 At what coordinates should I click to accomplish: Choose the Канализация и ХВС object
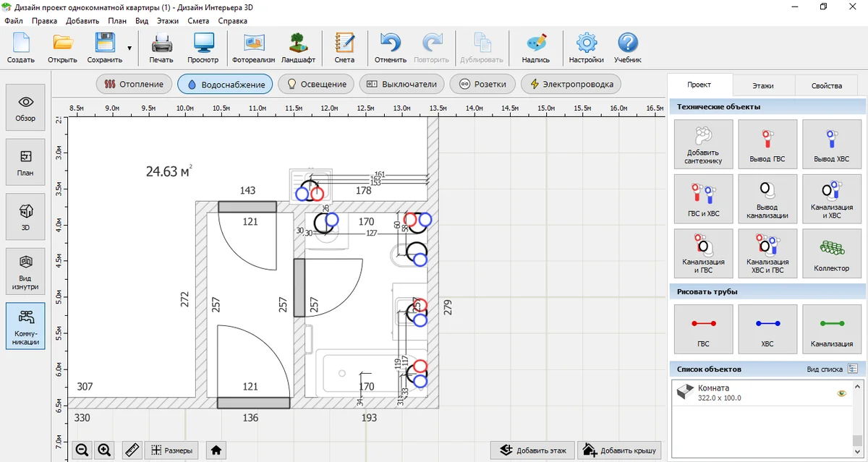click(x=832, y=199)
